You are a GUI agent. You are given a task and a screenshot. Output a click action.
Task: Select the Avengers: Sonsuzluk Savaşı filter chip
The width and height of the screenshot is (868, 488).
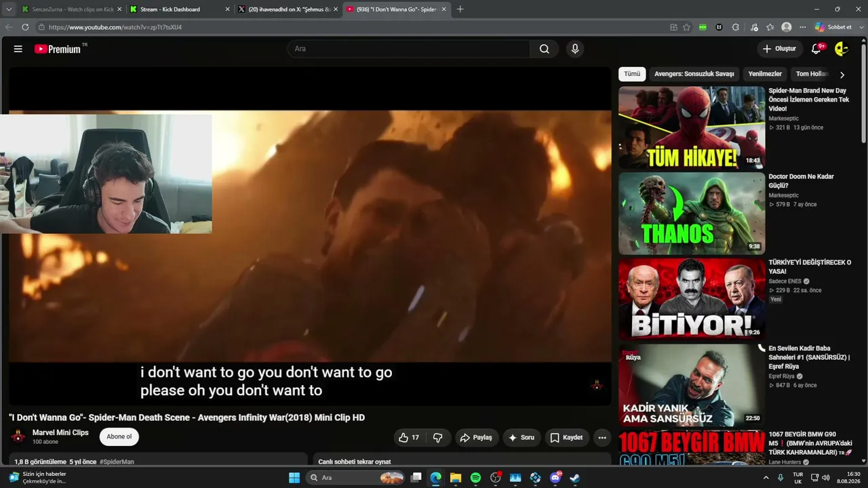(694, 74)
